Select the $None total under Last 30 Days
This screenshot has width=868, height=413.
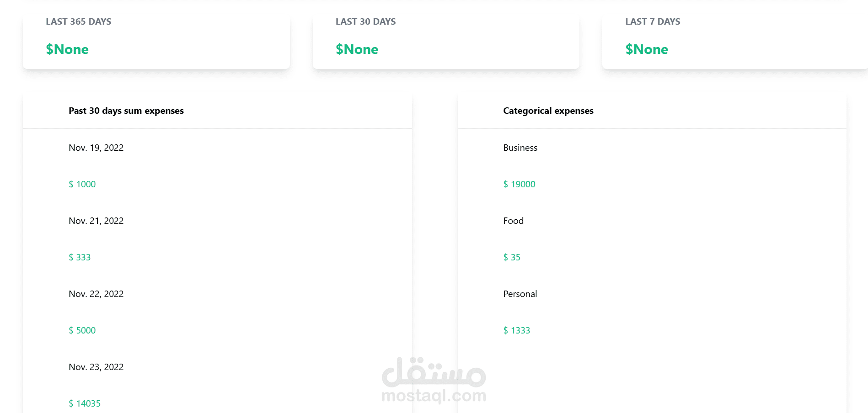(357, 49)
